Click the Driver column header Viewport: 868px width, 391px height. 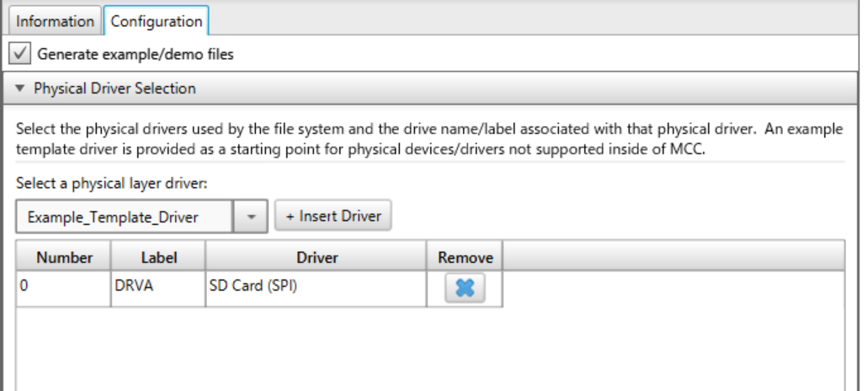tap(317, 258)
